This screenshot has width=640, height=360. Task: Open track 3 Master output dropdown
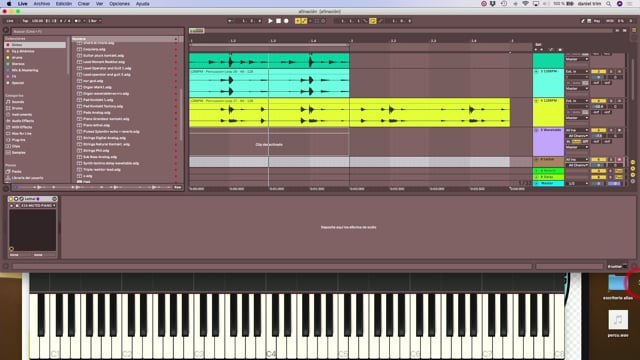pyautogui.click(x=577, y=89)
